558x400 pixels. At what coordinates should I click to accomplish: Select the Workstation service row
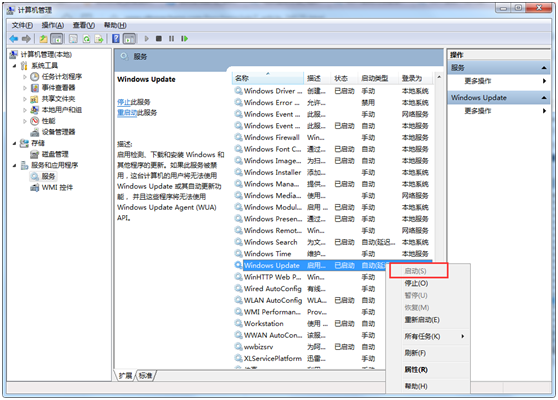310,323
